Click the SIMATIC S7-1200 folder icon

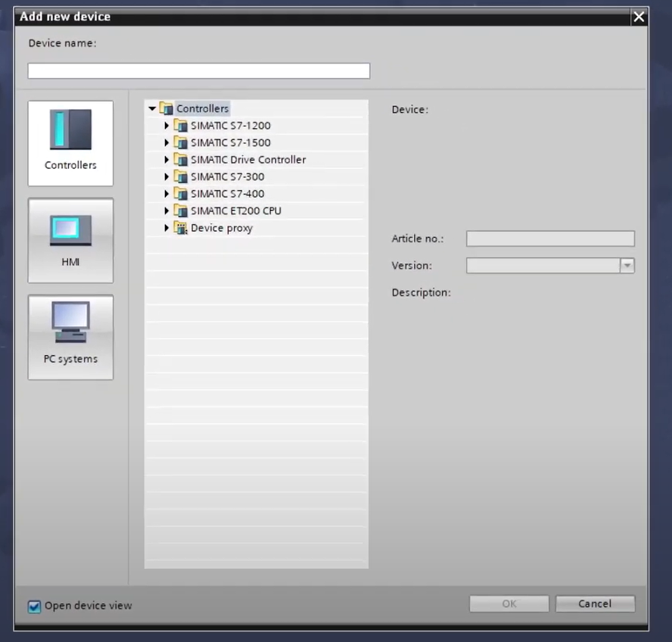point(181,126)
